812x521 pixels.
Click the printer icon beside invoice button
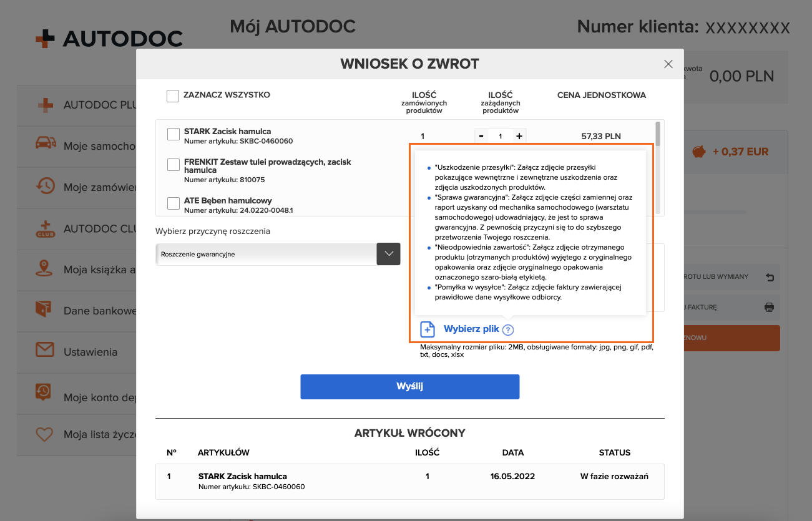[x=769, y=307]
